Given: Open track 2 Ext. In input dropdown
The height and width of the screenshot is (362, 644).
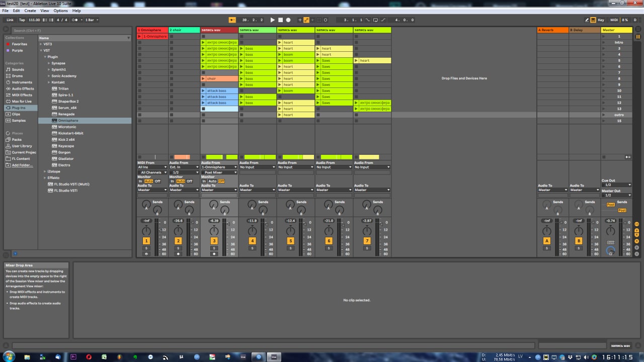Looking at the screenshot, I should click(x=184, y=167).
